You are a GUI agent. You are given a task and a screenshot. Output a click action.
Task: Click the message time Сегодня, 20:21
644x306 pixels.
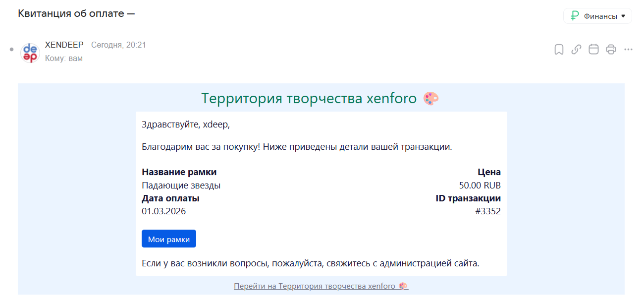tap(118, 45)
